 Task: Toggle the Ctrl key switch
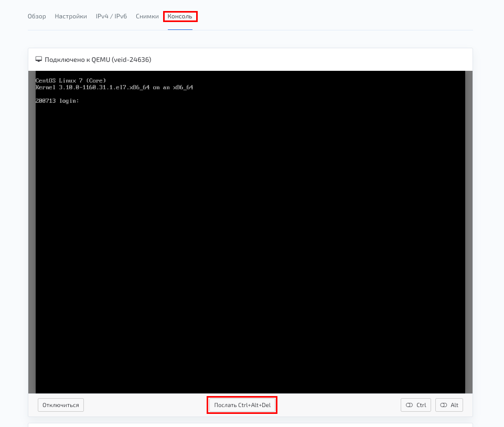[416, 405]
